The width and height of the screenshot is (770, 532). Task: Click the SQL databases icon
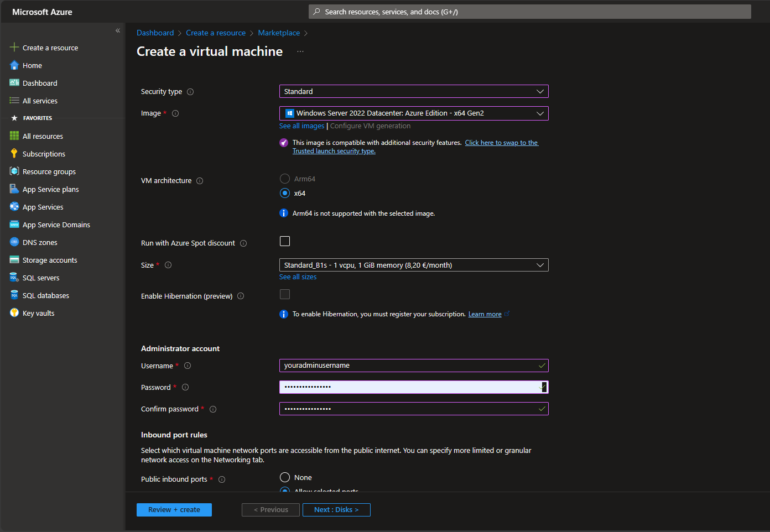(14, 295)
